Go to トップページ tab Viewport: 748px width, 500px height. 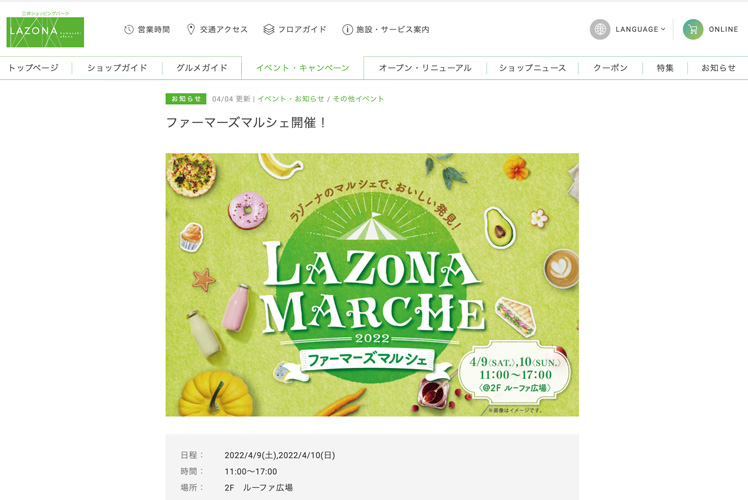click(33, 68)
